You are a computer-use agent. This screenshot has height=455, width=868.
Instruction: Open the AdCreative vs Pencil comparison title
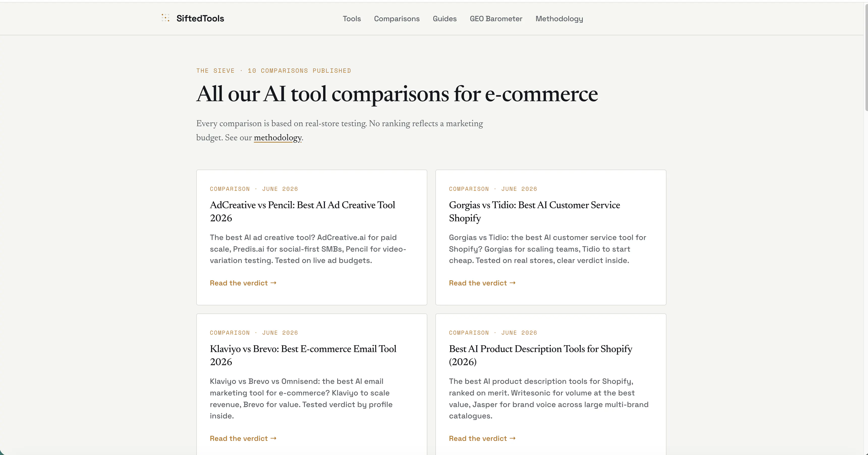pyautogui.click(x=302, y=211)
